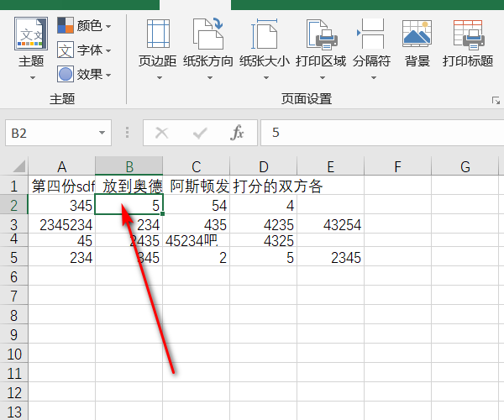
Task: Click the Select All corner triangle
Action: coord(18,166)
